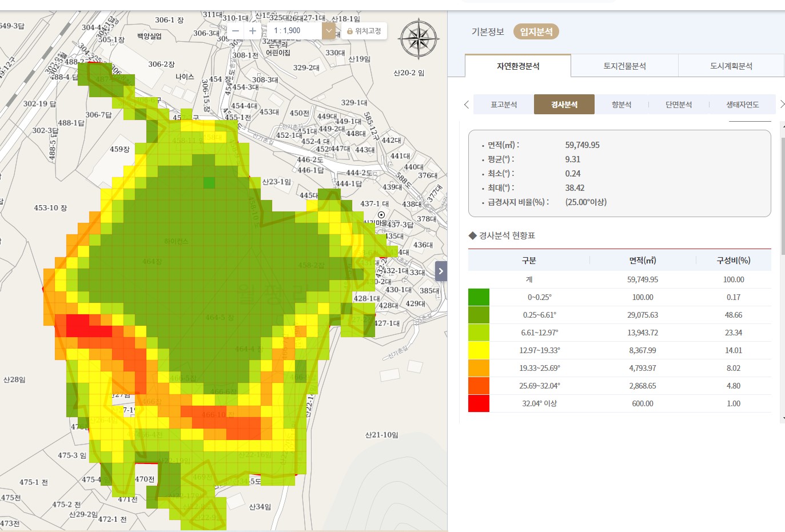
Task: Click the 산34임 parcel label
Action: (260, 507)
